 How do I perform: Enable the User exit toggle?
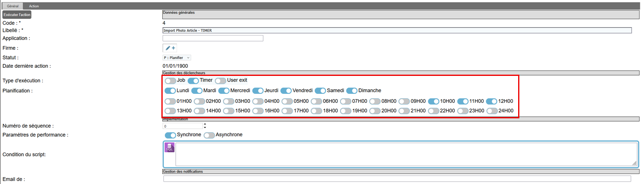pos(220,81)
